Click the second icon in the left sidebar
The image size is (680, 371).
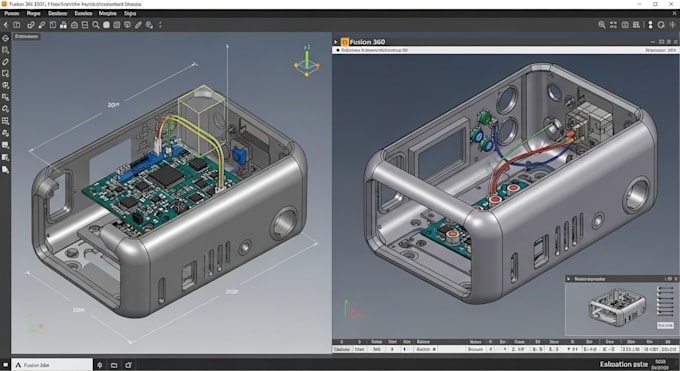coord(5,50)
